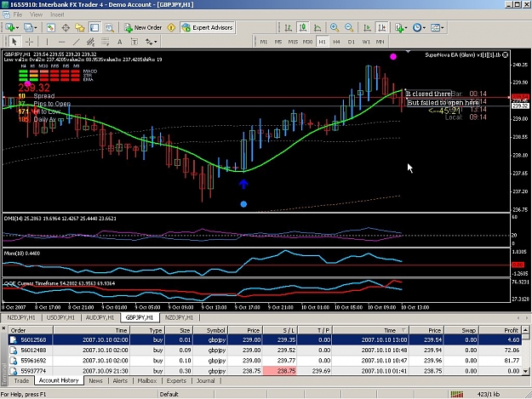The image size is (532, 399).
Task: Open the Data Window crosshair-target icon
Action: click(x=66, y=28)
